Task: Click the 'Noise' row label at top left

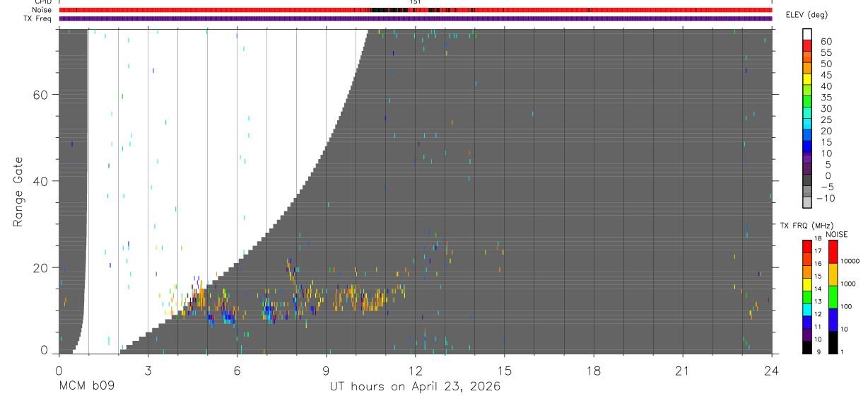Action: click(42, 10)
